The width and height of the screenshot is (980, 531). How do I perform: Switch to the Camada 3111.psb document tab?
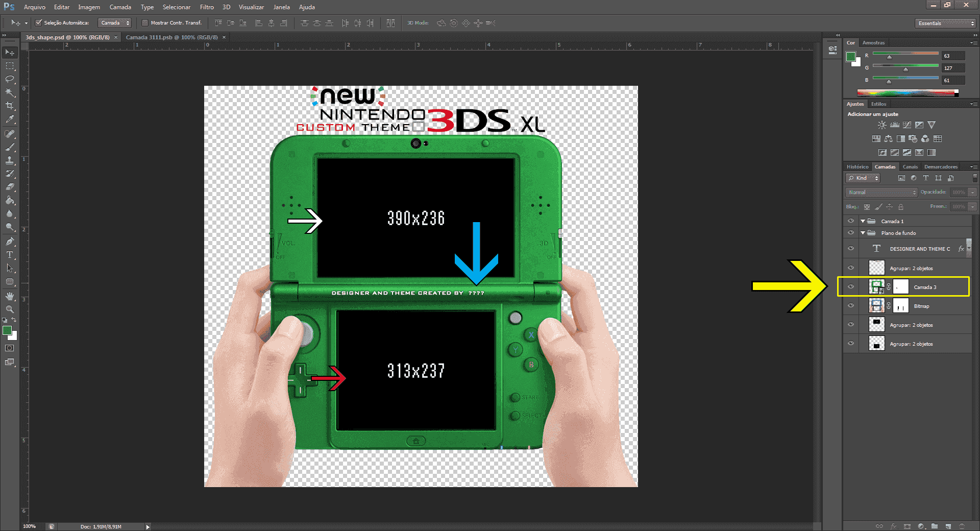click(172, 37)
